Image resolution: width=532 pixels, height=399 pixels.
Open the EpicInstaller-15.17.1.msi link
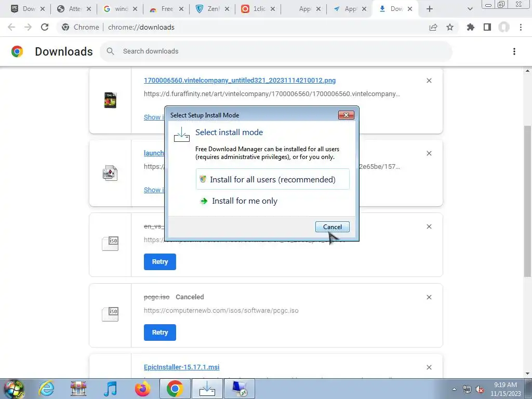[x=181, y=367]
